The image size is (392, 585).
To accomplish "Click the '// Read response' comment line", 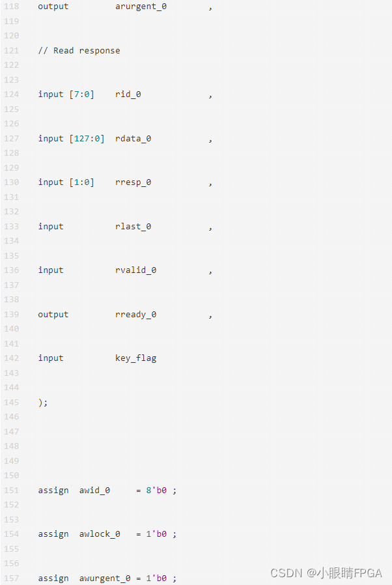I will (79, 51).
